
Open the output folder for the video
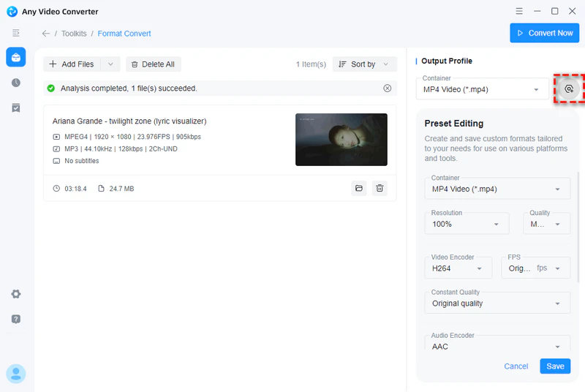[x=359, y=189]
